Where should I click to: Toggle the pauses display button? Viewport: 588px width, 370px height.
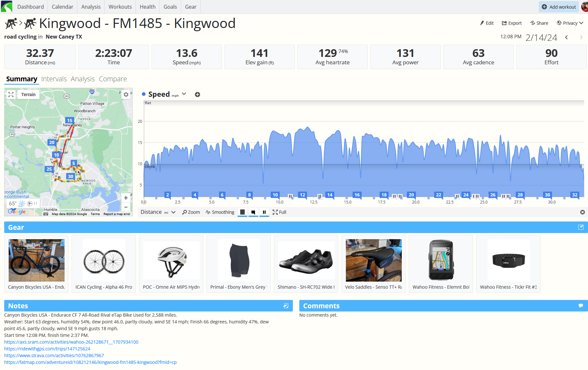264,212
